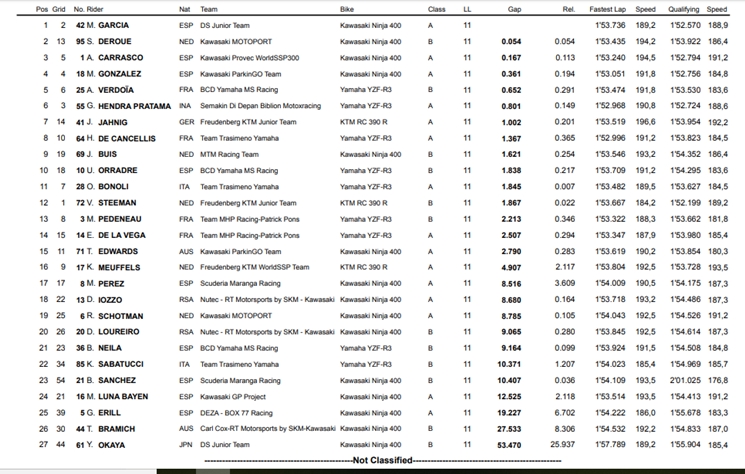
Task: Click the relative gap 25.937
Action: click(x=563, y=445)
